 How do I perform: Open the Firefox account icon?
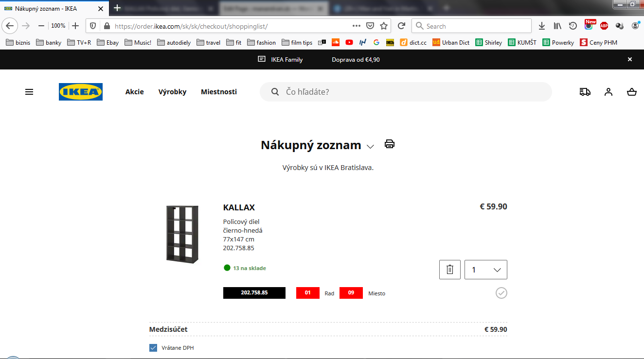click(x=635, y=26)
